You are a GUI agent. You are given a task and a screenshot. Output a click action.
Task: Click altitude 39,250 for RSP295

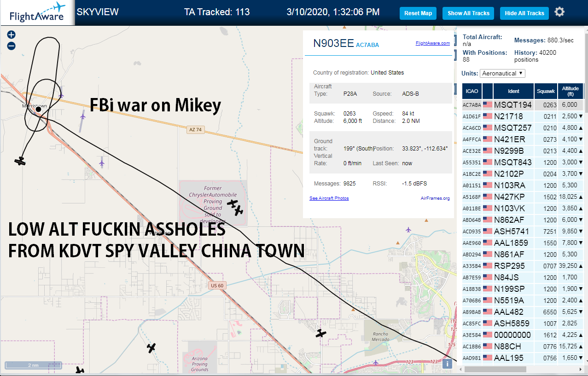tap(567, 266)
